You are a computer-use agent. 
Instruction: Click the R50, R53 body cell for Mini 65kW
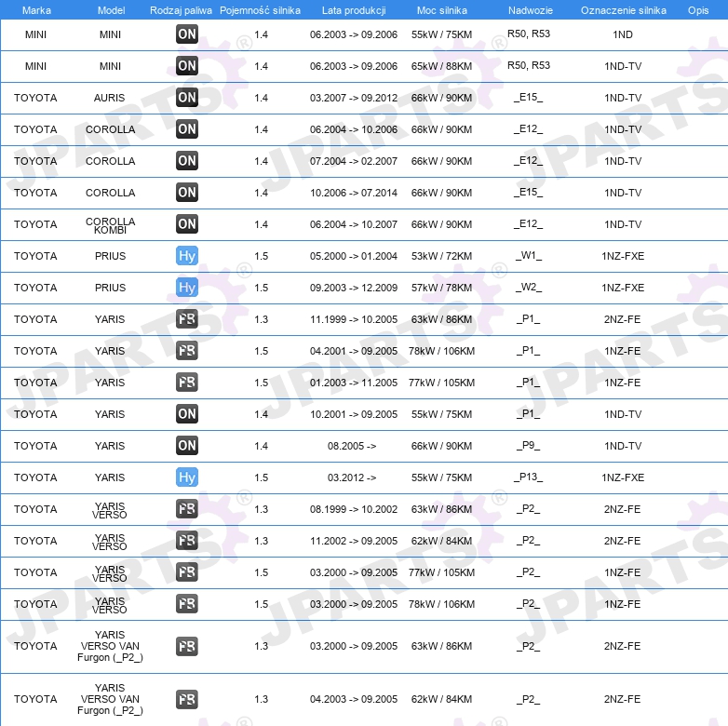(529, 65)
